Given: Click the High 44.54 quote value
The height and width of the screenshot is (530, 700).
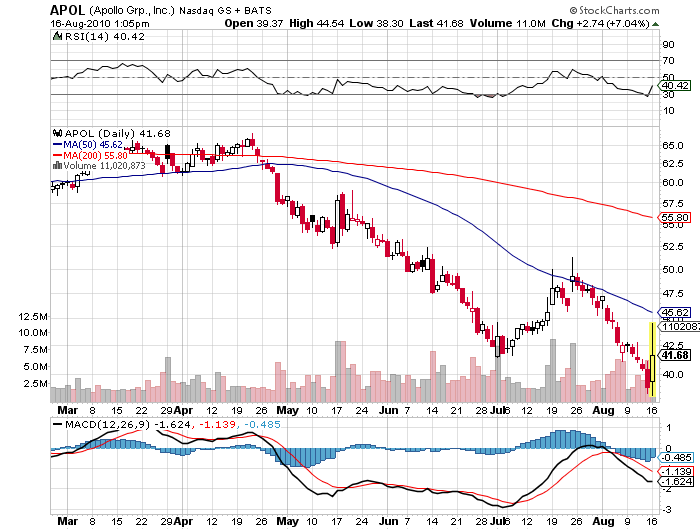Looking at the screenshot, I should click(317, 23).
